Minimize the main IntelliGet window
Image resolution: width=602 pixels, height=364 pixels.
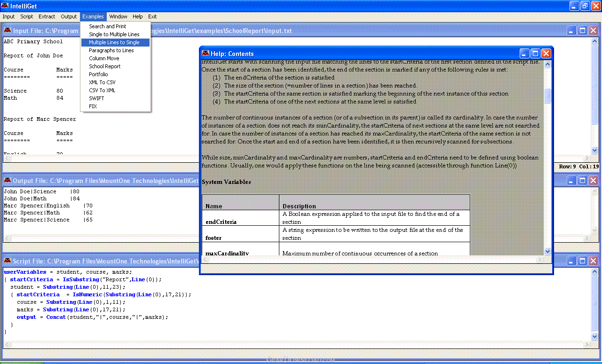[574, 6]
